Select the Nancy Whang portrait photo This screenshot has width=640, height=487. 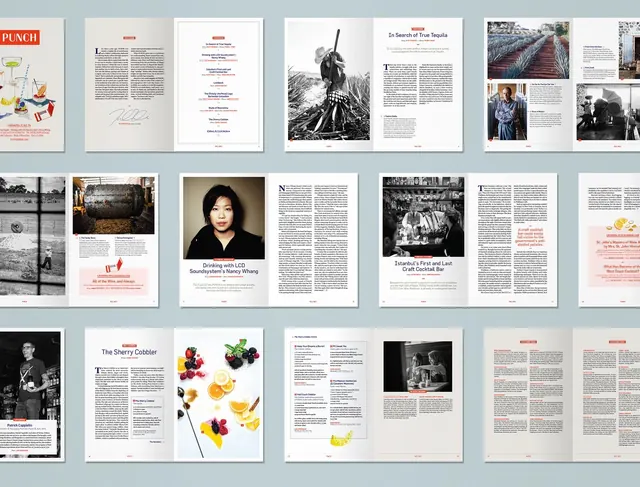224,218
